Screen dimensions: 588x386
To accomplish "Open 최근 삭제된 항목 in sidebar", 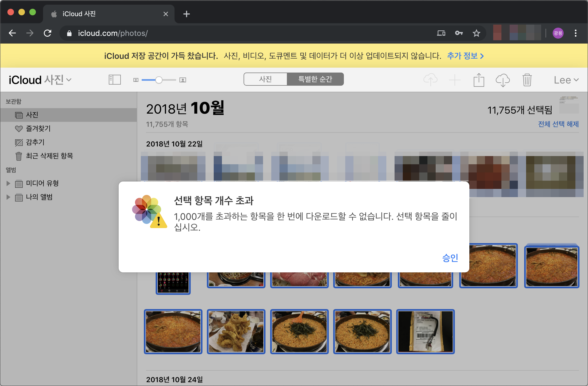I will click(x=49, y=156).
